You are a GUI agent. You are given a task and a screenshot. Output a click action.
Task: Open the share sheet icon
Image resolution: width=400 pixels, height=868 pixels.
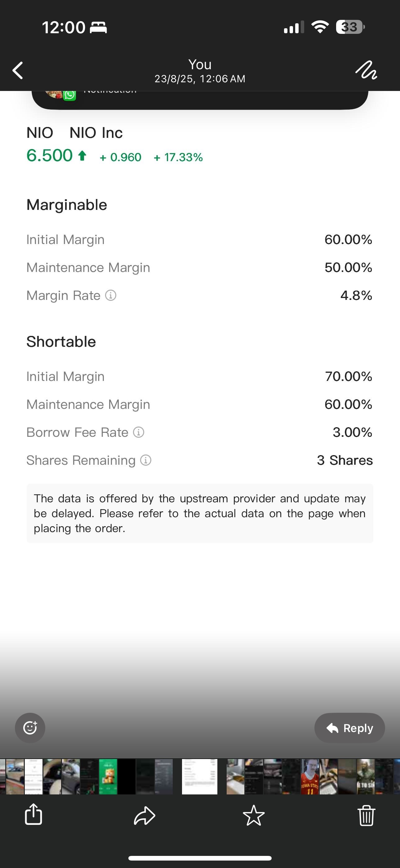click(33, 814)
